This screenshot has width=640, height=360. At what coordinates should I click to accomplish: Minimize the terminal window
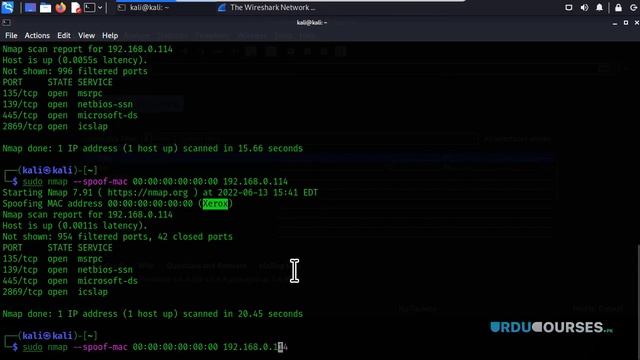tap(615, 23)
